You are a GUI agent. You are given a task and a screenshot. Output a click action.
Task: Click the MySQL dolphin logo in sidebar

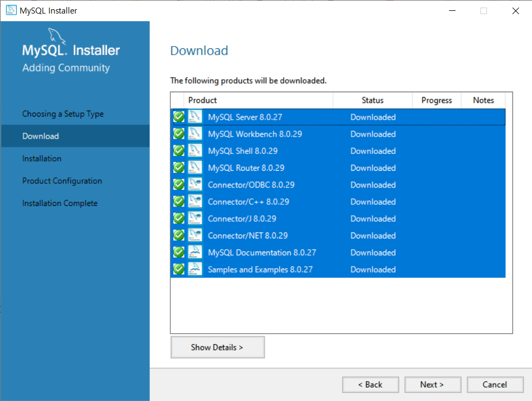pos(56,36)
